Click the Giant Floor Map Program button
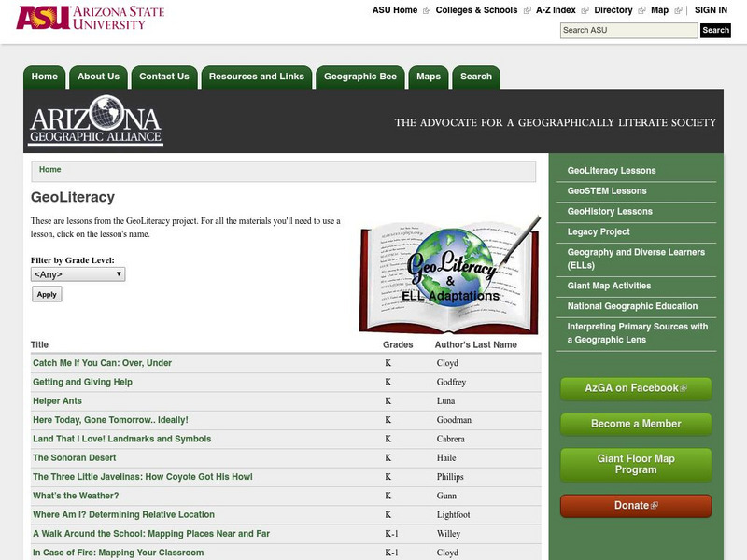 [x=636, y=465]
